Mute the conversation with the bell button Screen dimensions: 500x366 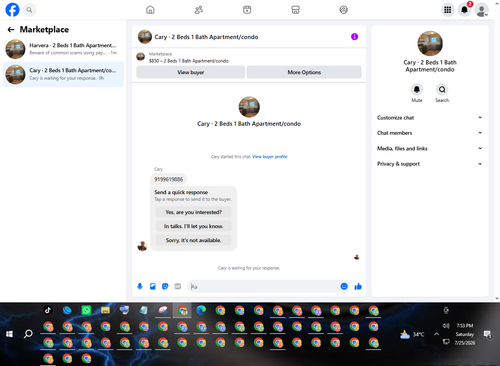point(417,90)
